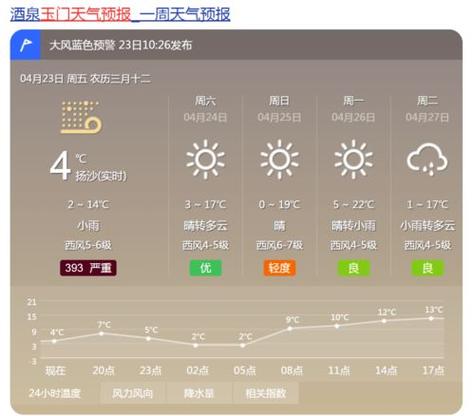Click the 04月23日 周五 农历三月十二 date line
This screenshot has height=416, width=474.
85,79
